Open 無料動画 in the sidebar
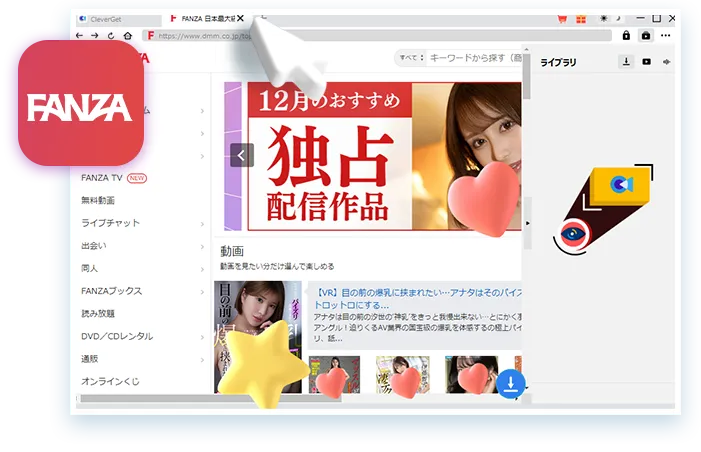This screenshot has width=701, height=452. click(98, 200)
